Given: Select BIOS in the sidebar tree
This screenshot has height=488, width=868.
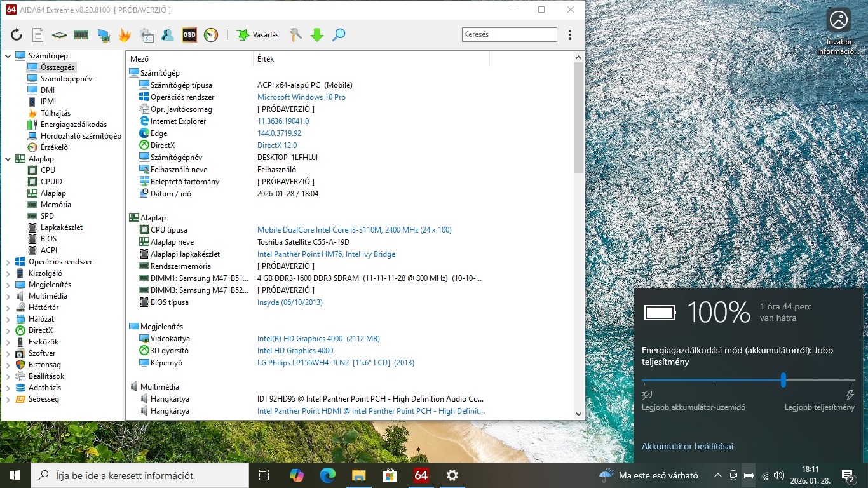Looking at the screenshot, I should (49, 239).
